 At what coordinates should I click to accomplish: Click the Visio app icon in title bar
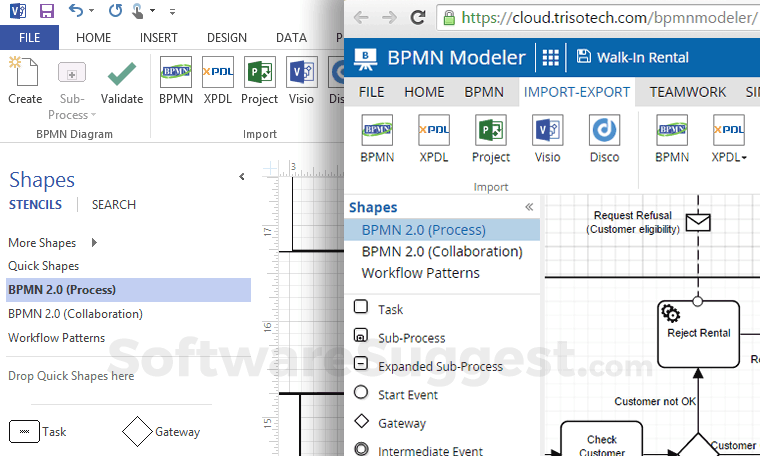coord(18,10)
